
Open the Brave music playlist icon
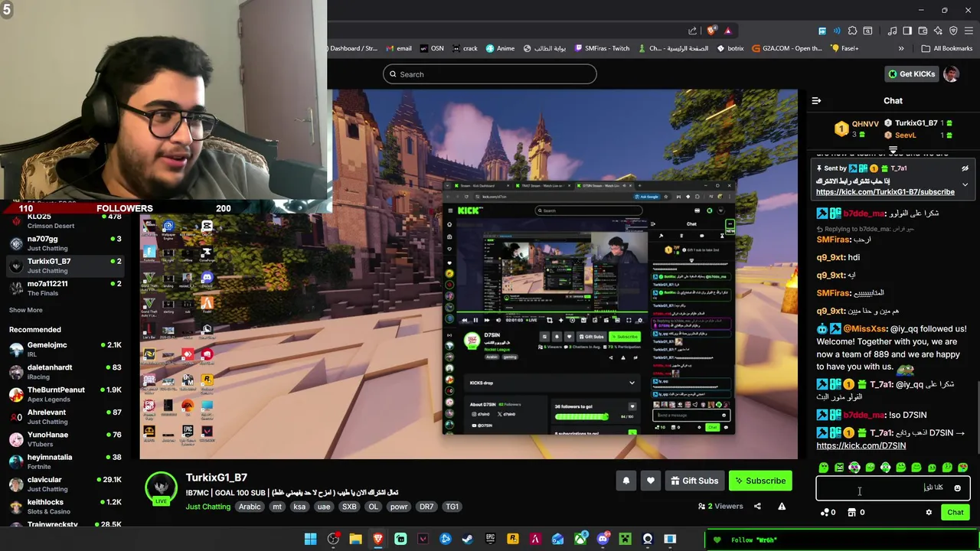pyautogui.click(x=892, y=31)
